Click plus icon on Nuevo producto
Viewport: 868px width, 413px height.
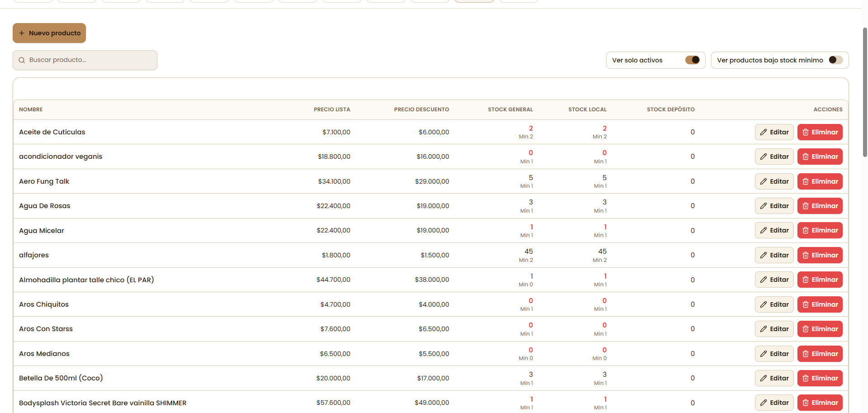22,33
